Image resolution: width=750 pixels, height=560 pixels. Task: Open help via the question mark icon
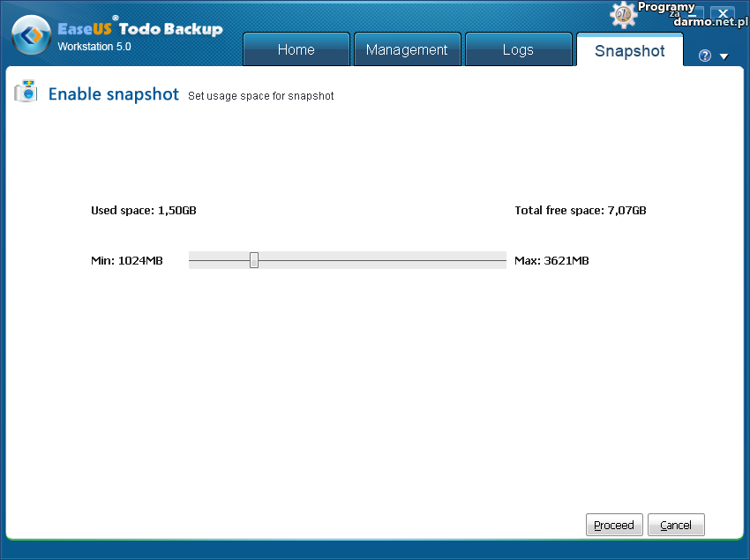pyautogui.click(x=704, y=56)
